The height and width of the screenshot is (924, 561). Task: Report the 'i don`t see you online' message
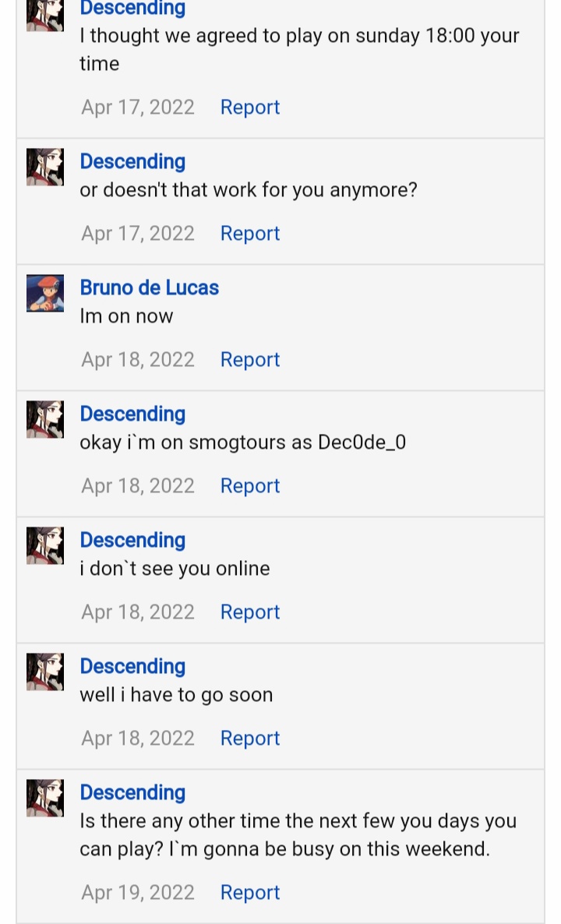pos(250,612)
